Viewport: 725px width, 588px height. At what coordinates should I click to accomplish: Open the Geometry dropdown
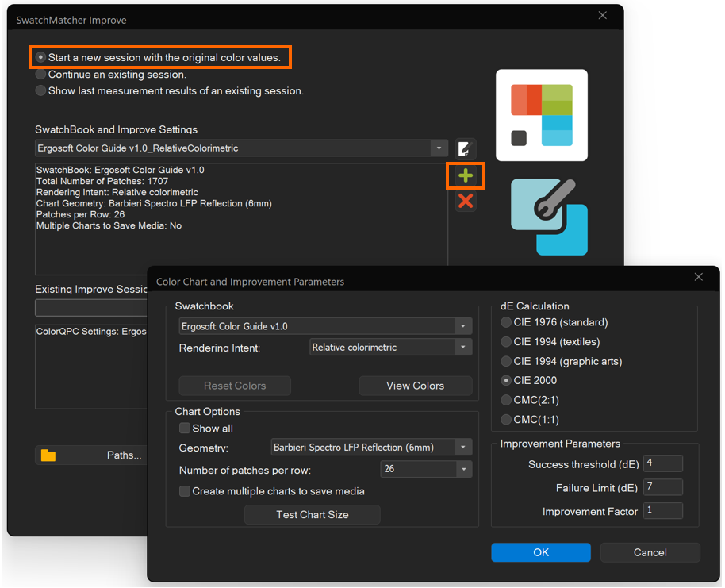click(x=371, y=448)
